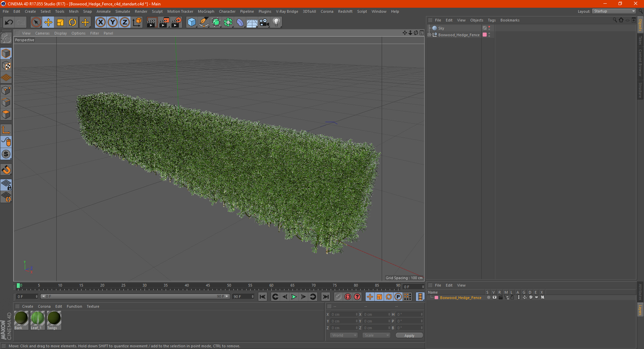Select the Move tool in top toolbar

coord(48,22)
